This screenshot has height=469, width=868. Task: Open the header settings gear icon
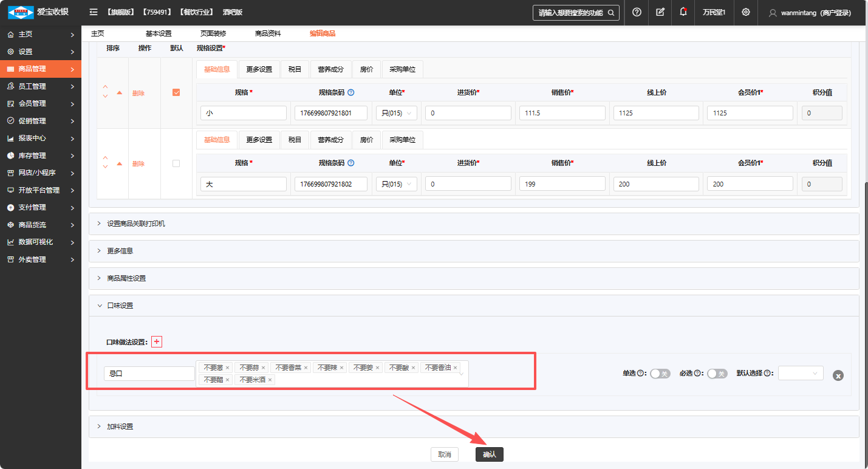coord(746,12)
